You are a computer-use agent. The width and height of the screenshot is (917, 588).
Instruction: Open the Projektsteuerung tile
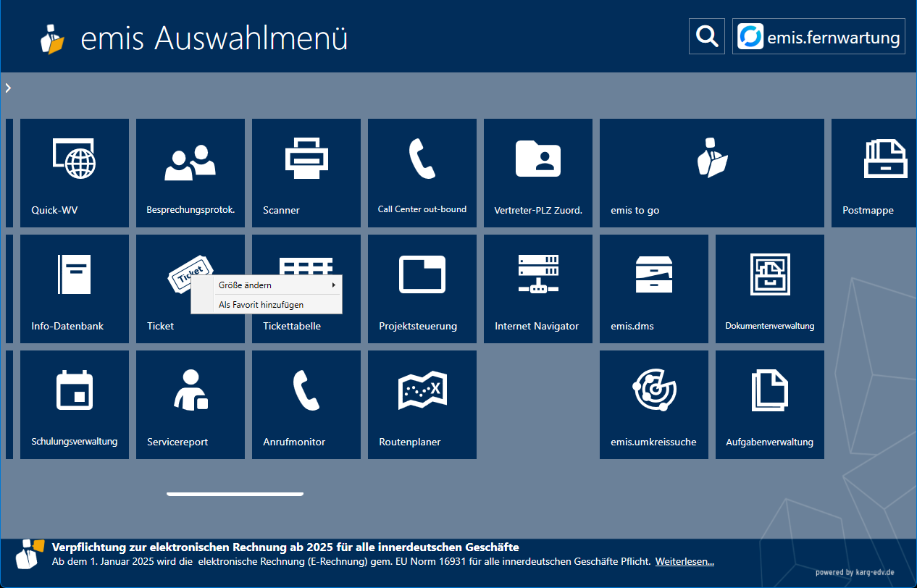coord(422,289)
